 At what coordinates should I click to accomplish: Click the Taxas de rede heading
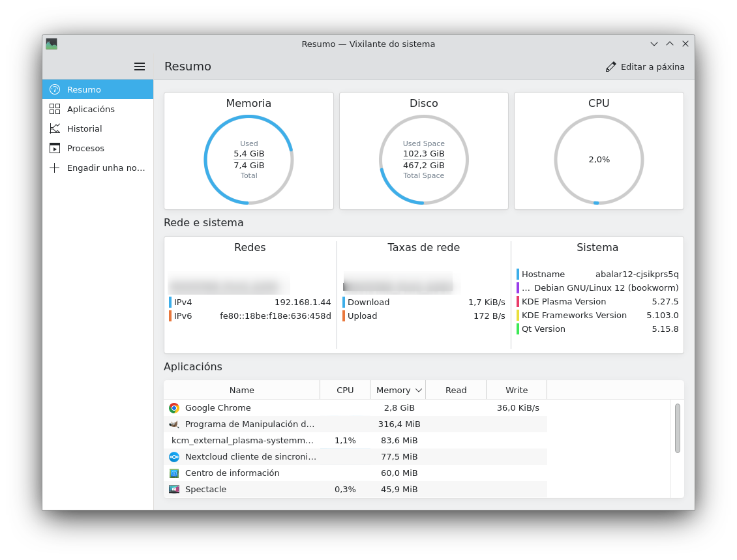click(423, 248)
